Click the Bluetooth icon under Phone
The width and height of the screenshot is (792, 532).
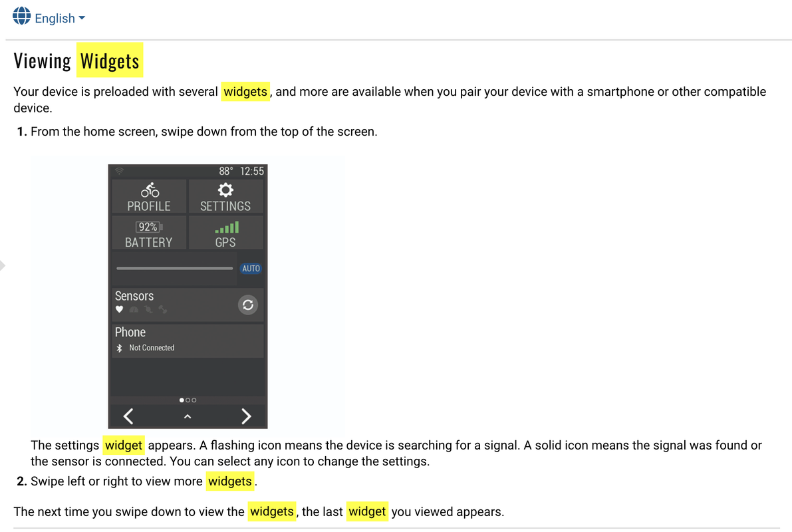[x=119, y=348]
